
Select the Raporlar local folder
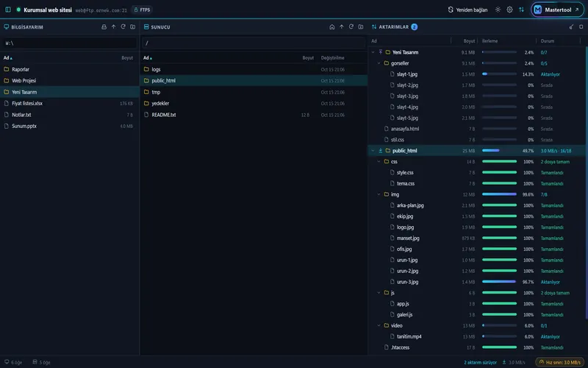[x=70, y=69]
